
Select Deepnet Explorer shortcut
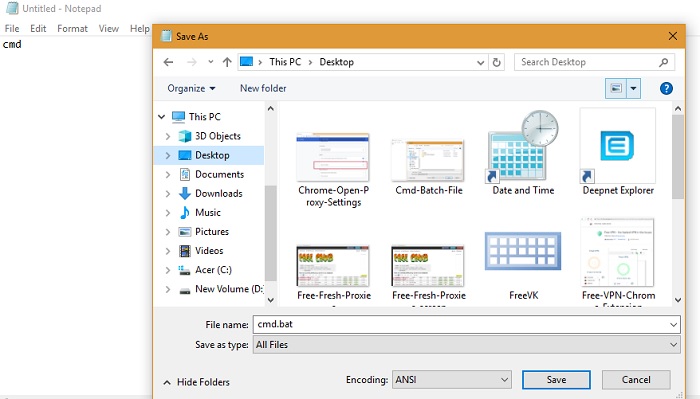pos(618,152)
